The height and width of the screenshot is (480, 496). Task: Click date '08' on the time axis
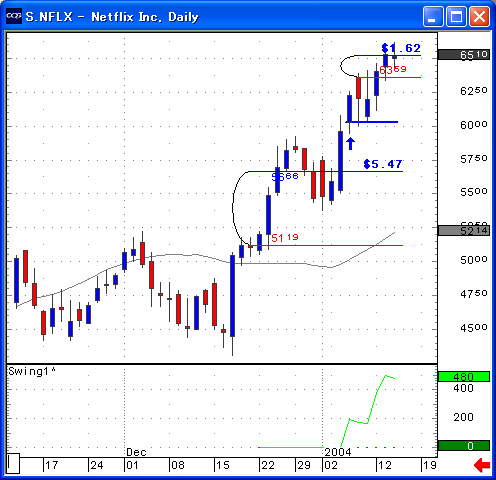178,465
